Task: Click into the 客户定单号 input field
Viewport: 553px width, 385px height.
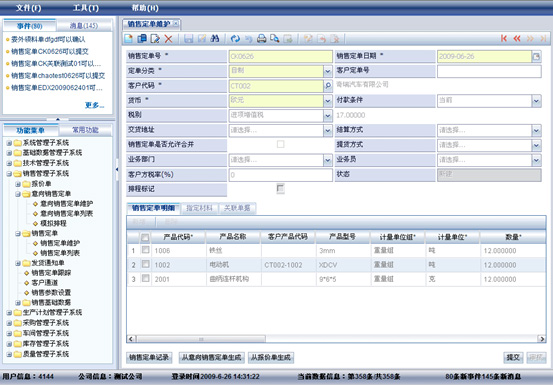Action: 489,71
